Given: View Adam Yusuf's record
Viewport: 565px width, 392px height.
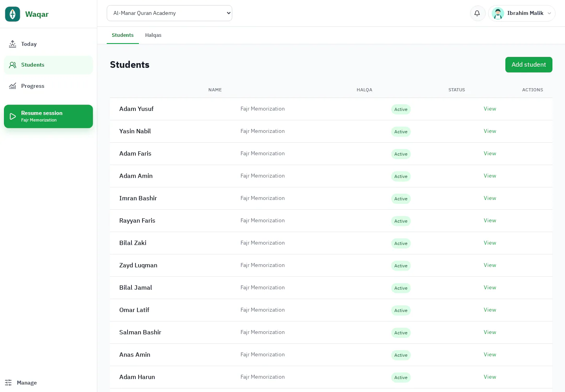Looking at the screenshot, I should click(x=490, y=109).
